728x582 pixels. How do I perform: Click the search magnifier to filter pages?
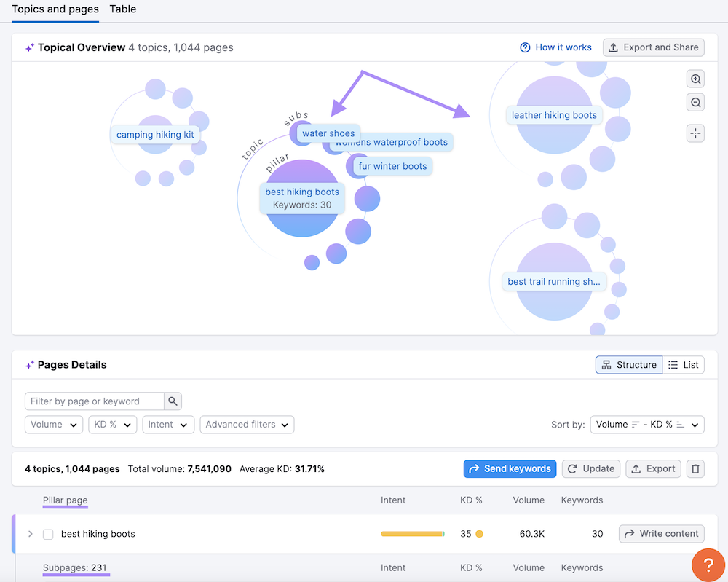173,401
